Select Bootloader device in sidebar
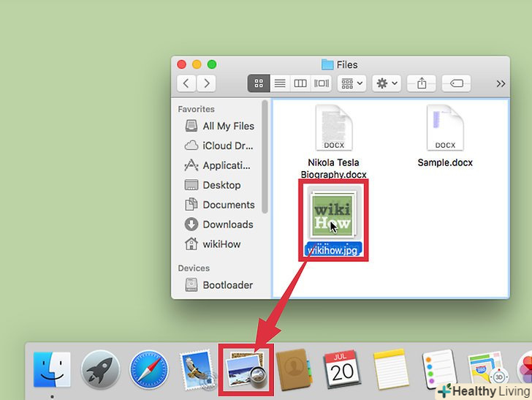 point(218,285)
